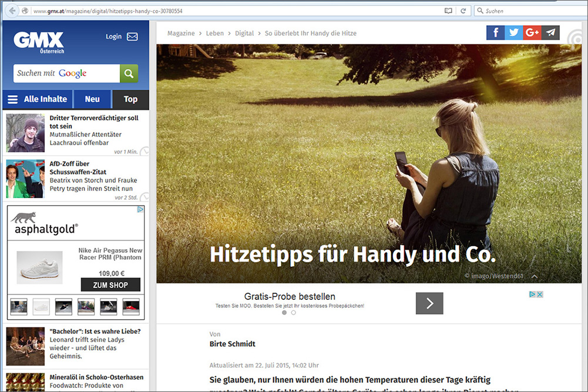The width and height of the screenshot is (588, 392).
Task: Go back with the browser back arrow
Action: (x=12, y=11)
